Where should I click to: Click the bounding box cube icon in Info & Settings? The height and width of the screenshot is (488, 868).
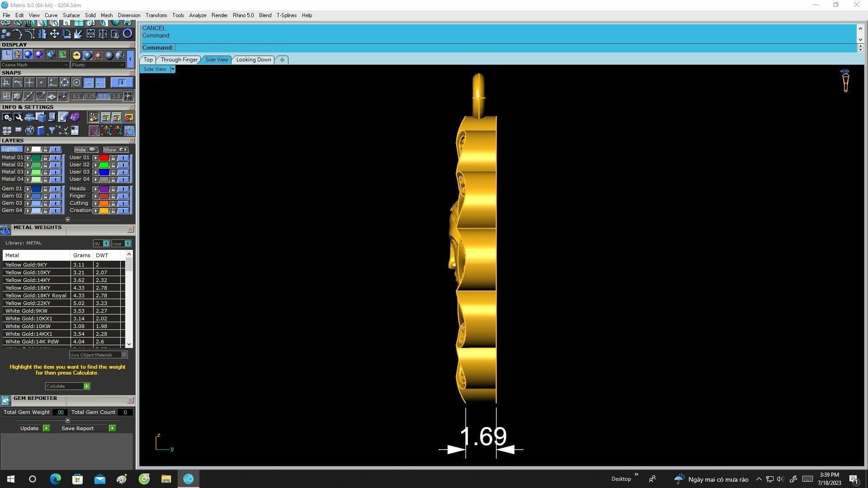[29, 131]
